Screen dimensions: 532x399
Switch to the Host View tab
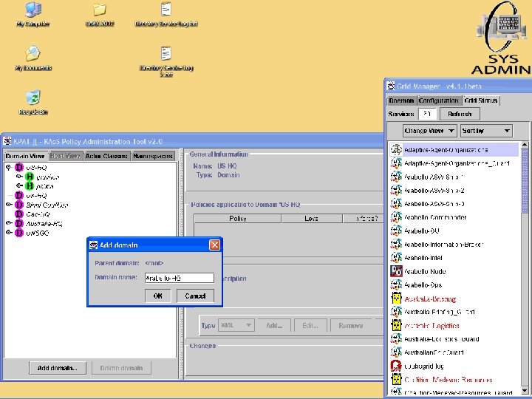pyautogui.click(x=65, y=156)
